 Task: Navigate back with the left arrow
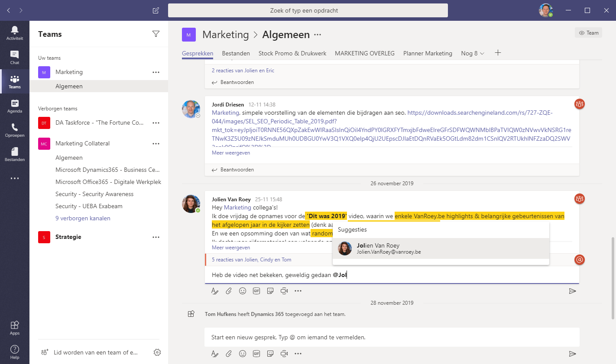(x=9, y=10)
